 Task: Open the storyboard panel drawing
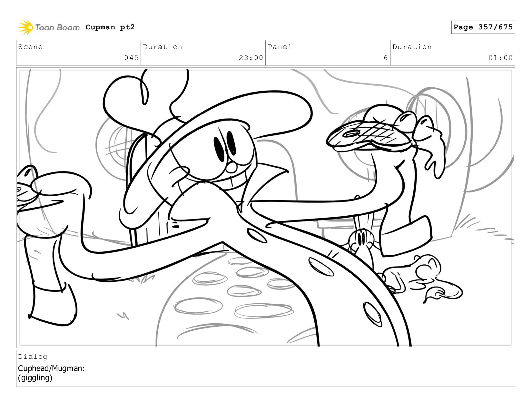point(265,208)
